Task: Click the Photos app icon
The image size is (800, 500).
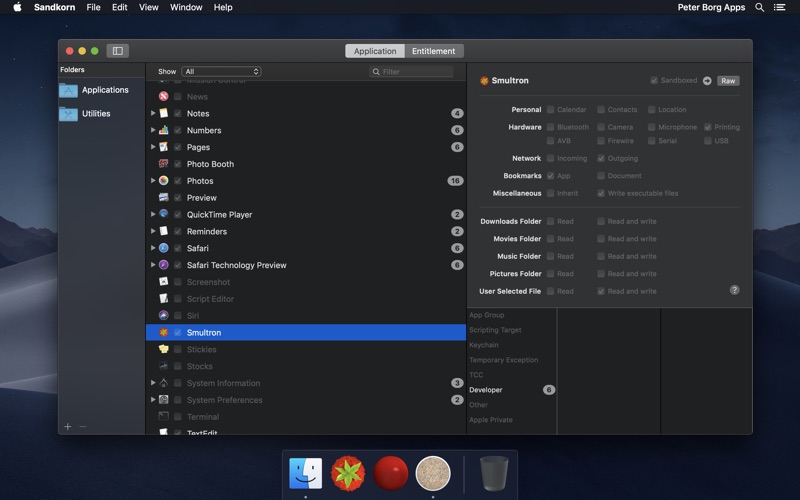Action: [163, 181]
